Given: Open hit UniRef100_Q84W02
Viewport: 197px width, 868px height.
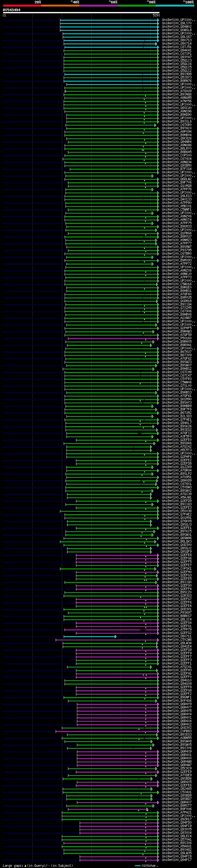Looking at the screenshot, I should [177, 26].
